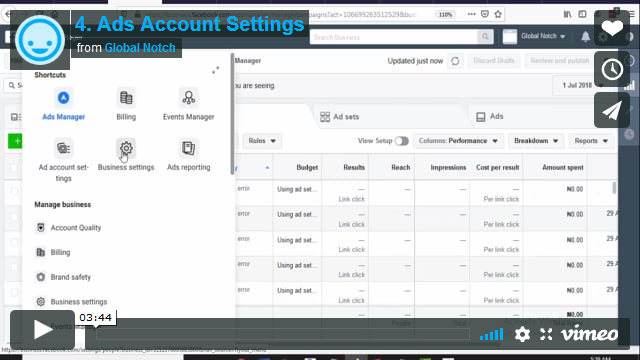Open Events Manager shortcut icon
The width and height of the screenshot is (640, 360).
188,98
